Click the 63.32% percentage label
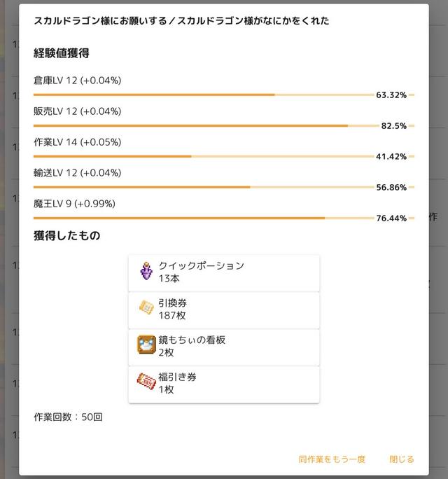This screenshot has height=479, width=448. click(x=391, y=95)
